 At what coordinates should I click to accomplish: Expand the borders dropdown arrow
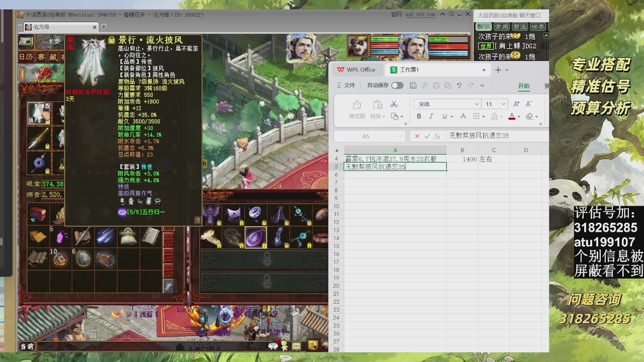[484, 117]
